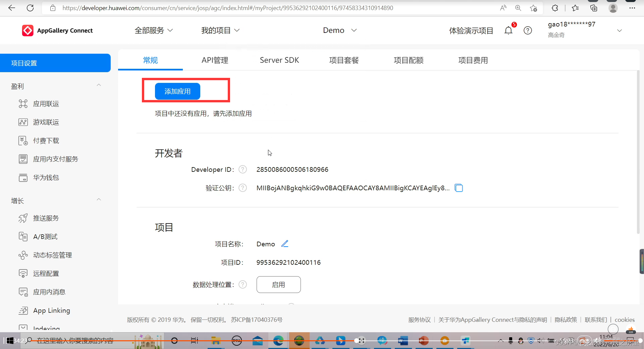Click the 应用联运 sidebar icon
The image size is (644, 349).
tap(23, 104)
